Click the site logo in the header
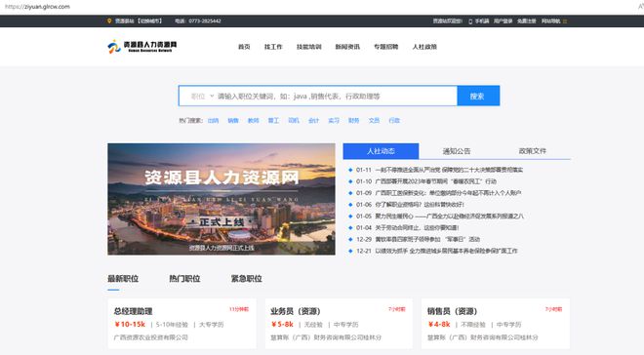The width and height of the screenshot is (644, 355). click(x=142, y=47)
